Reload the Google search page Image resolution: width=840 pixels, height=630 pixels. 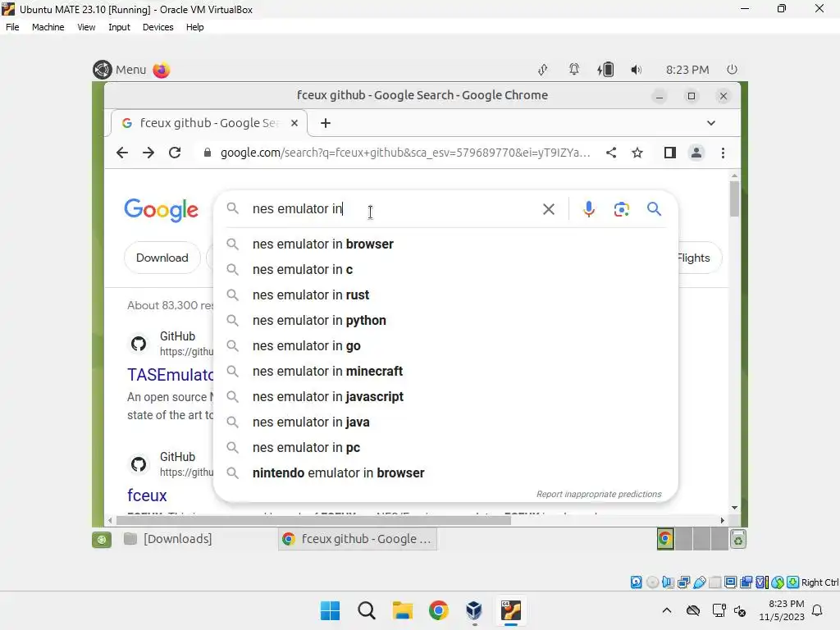tap(175, 153)
